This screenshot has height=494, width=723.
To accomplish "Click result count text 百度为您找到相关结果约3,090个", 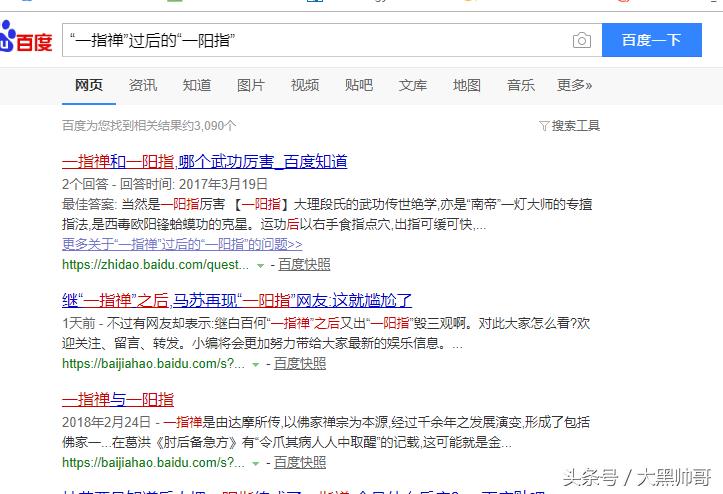I will click(149, 126).
